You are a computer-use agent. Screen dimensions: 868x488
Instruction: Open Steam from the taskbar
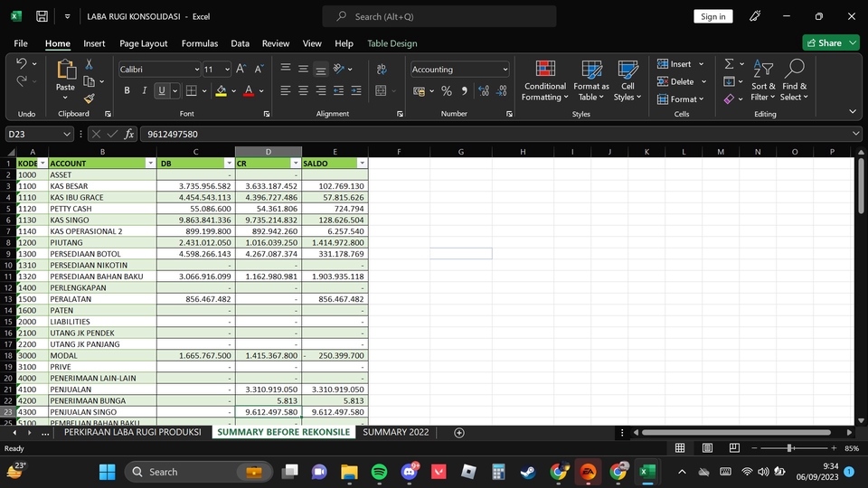pos(528,472)
